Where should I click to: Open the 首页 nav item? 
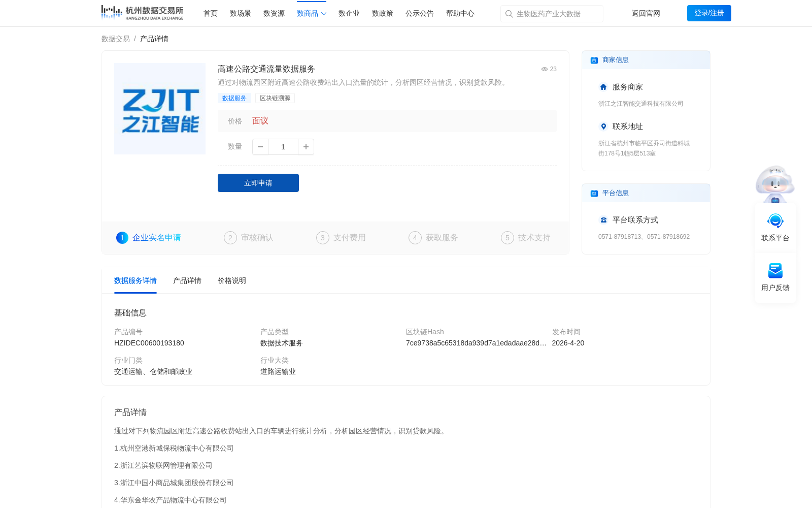211,13
